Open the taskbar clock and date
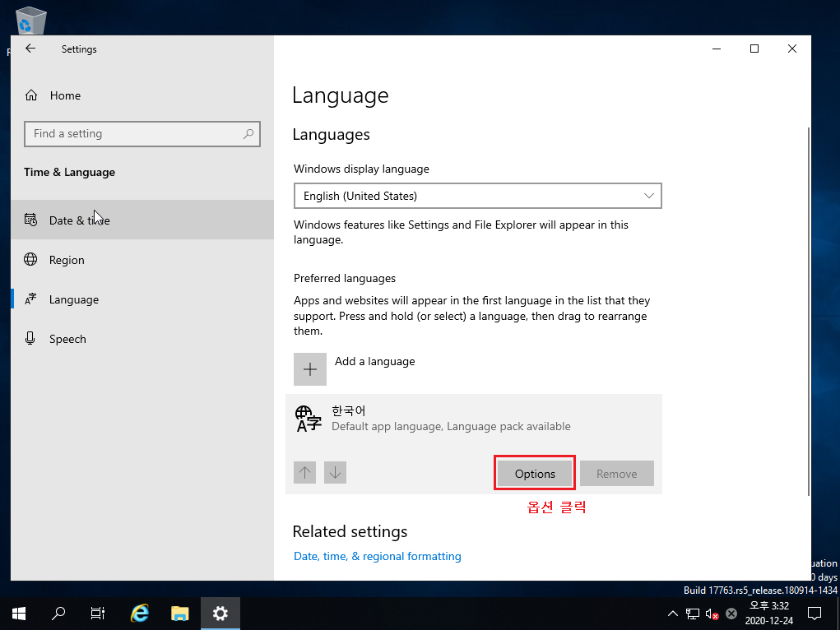This screenshot has width=840, height=630. coord(769,614)
